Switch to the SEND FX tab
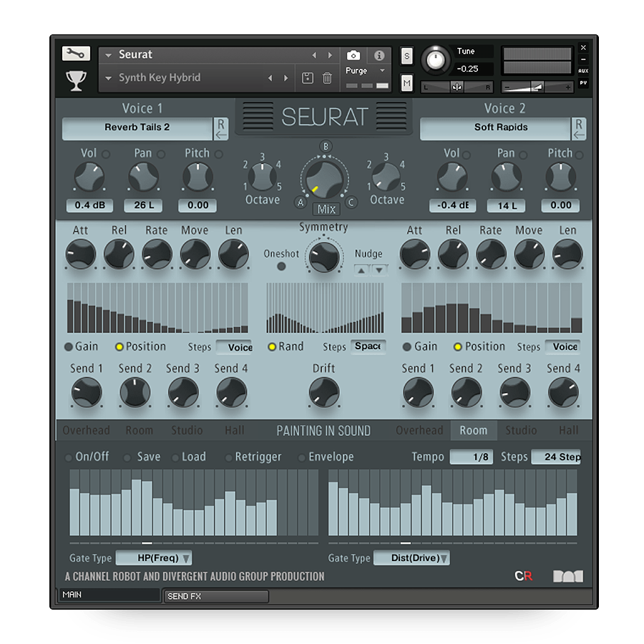 point(216,596)
